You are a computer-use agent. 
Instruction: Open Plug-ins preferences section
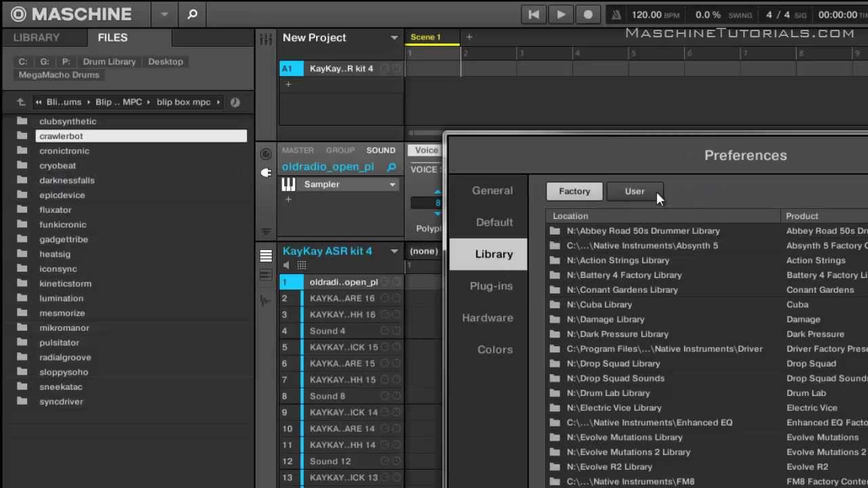[491, 286]
